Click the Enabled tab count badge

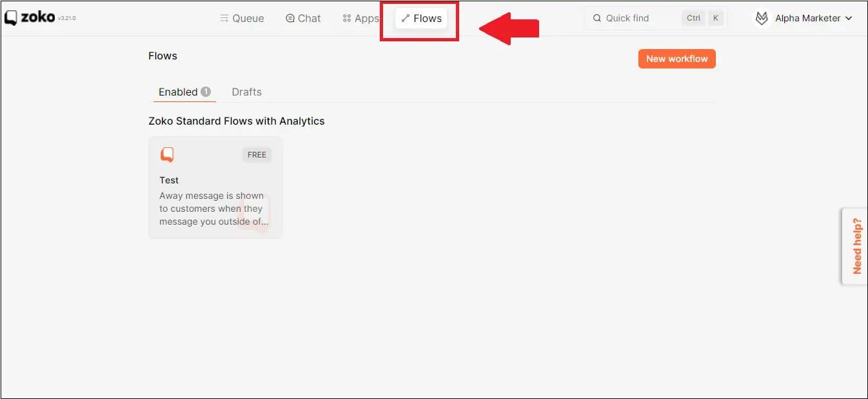[x=206, y=92]
